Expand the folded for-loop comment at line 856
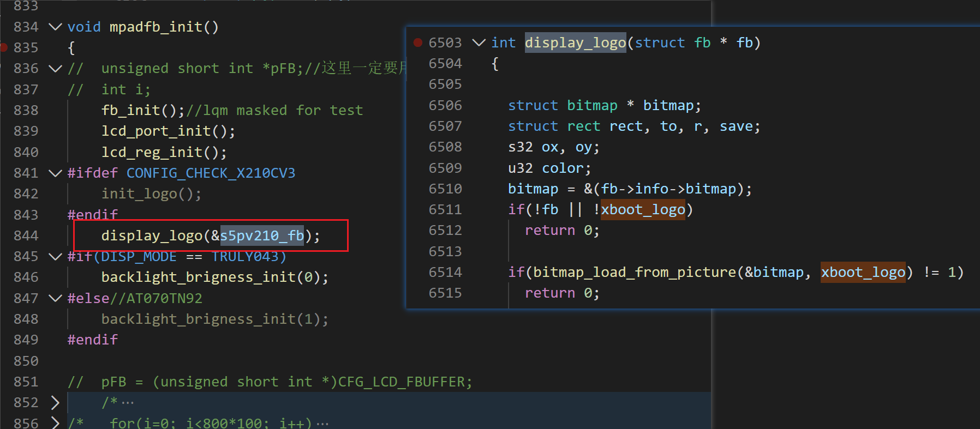 [55, 423]
